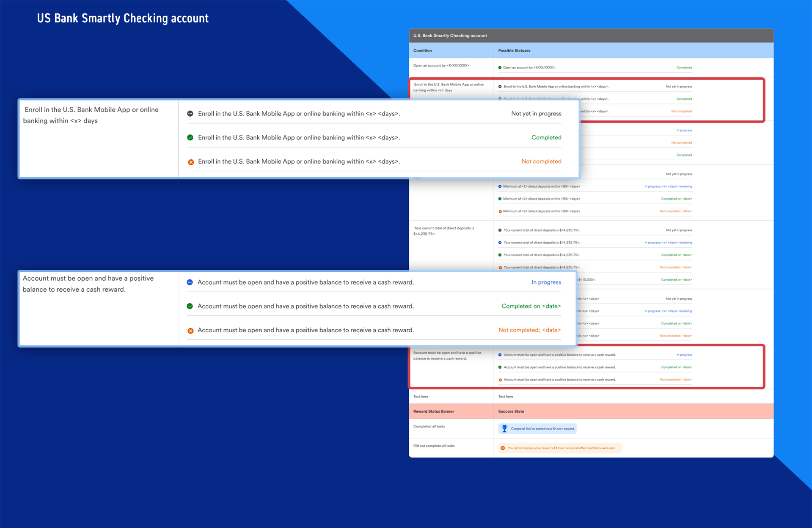Screen dimensions: 812x528
Task: Select the orange X icon in the enlarged Account callout
Action: (x=190, y=331)
